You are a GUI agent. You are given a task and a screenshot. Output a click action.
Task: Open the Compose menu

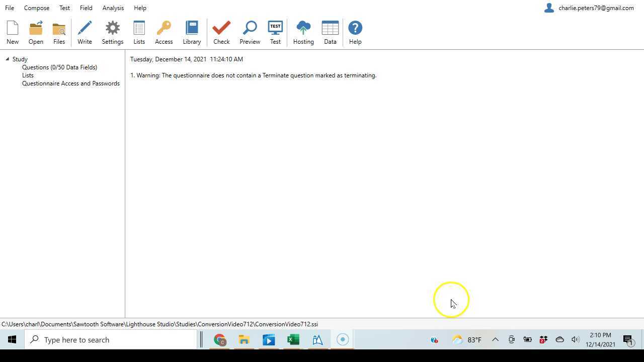(x=36, y=8)
